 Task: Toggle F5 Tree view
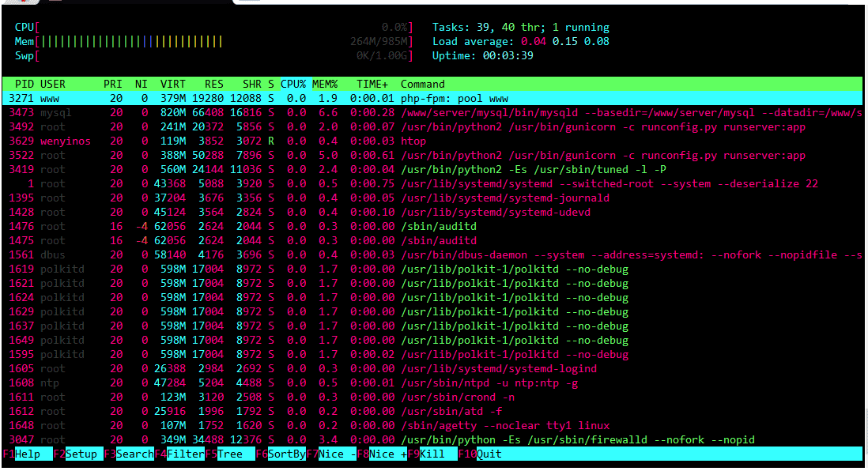(230, 454)
